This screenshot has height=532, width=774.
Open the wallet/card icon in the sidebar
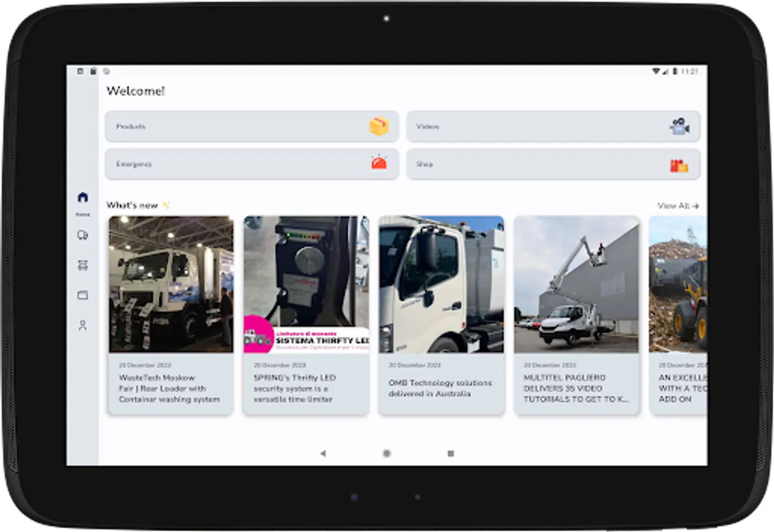(82, 295)
